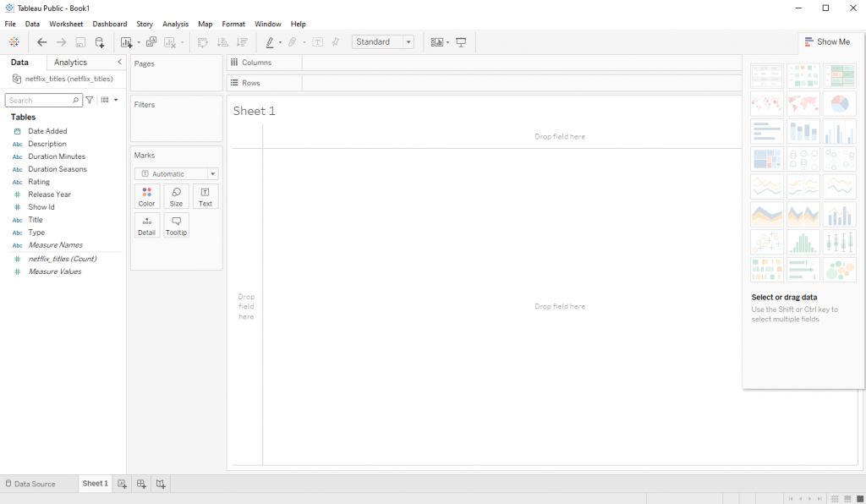Open the Clear Sheet dropdown arrow

coord(183,42)
